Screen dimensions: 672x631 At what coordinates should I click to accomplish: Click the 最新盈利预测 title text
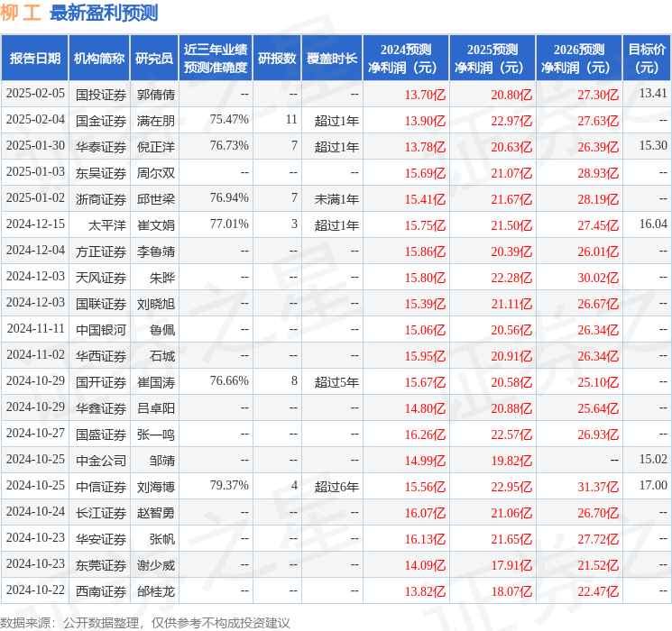(x=104, y=13)
